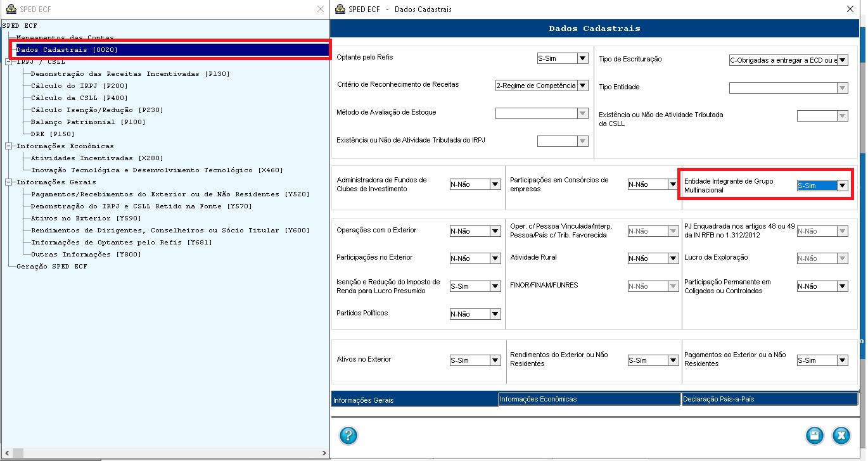Open the Rendimentos do Exterior ou Não Residentes dropdown
868x461 pixels.
pyautogui.click(x=673, y=360)
